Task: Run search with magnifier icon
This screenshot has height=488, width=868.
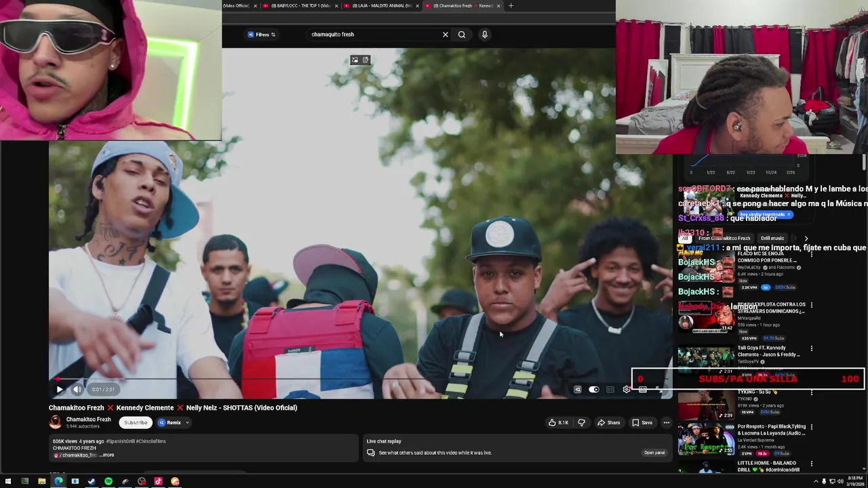Action: click(462, 35)
